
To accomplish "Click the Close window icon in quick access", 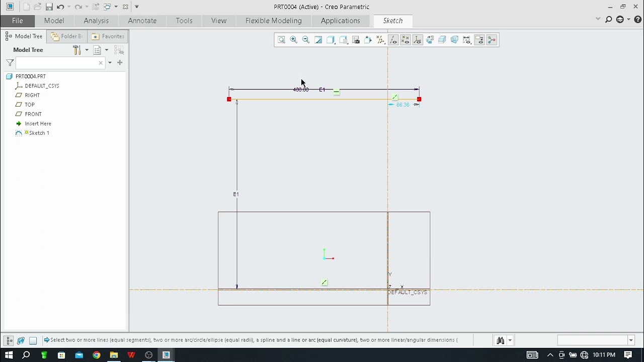I will coord(125,7).
